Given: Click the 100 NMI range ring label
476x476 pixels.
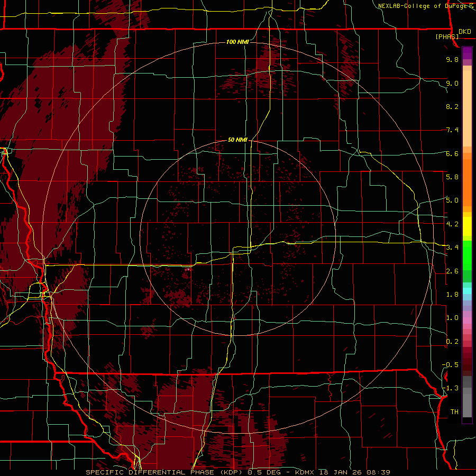Looking at the screenshot, I should 237,42.
